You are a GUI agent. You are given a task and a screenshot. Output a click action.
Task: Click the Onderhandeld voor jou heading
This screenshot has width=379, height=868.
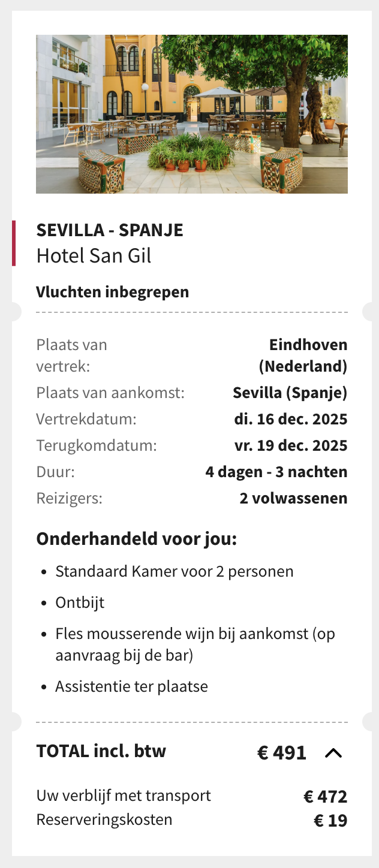pyautogui.click(x=137, y=538)
